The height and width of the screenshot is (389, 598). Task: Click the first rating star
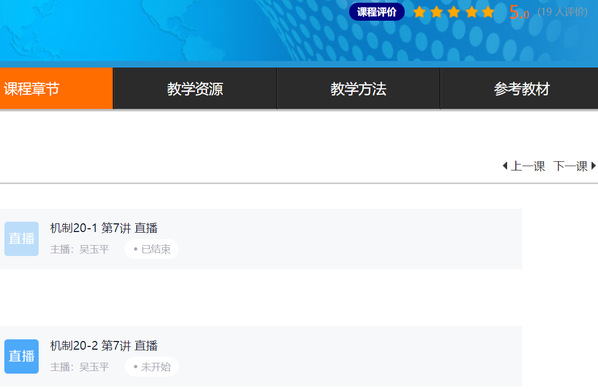(x=420, y=12)
